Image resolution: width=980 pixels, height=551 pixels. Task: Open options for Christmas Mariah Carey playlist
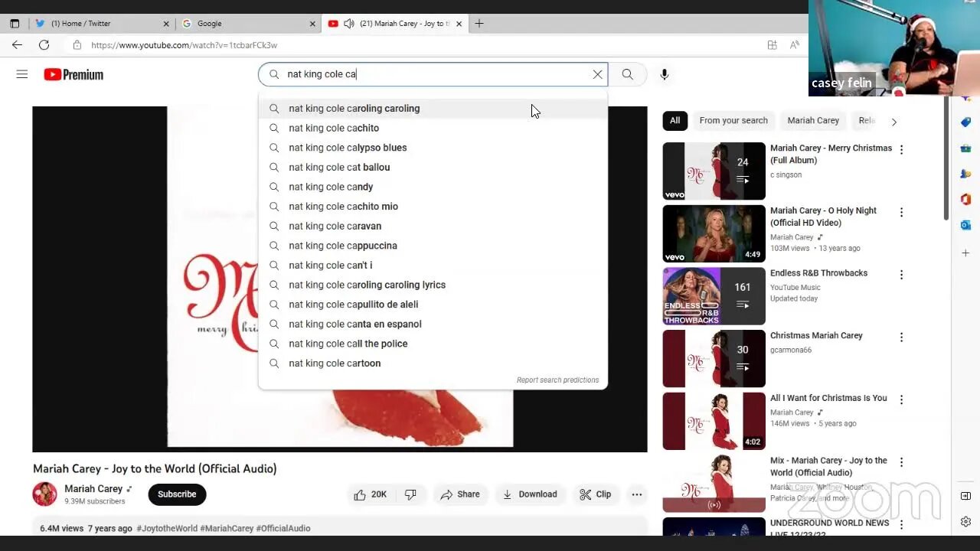coord(901,337)
